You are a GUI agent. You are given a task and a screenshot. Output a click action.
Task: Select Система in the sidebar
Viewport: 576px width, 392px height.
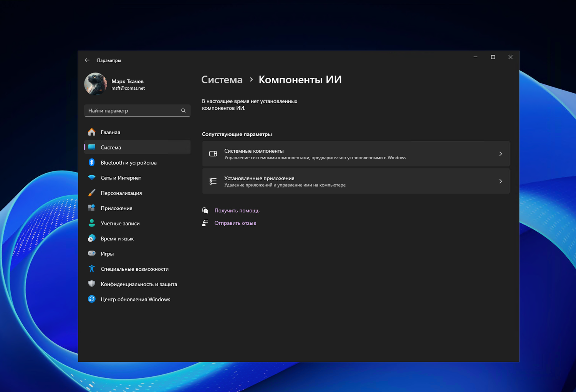pyautogui.click(x=137, y=147)
